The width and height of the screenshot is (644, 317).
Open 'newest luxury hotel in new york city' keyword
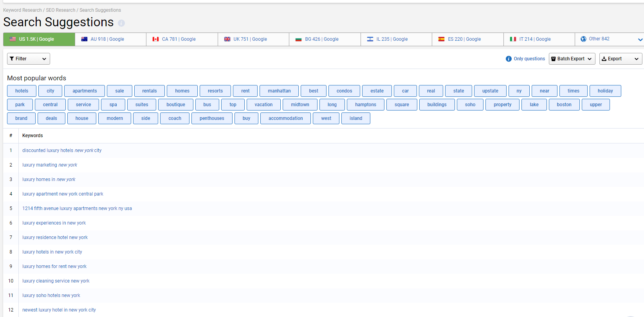pos(59,310)
